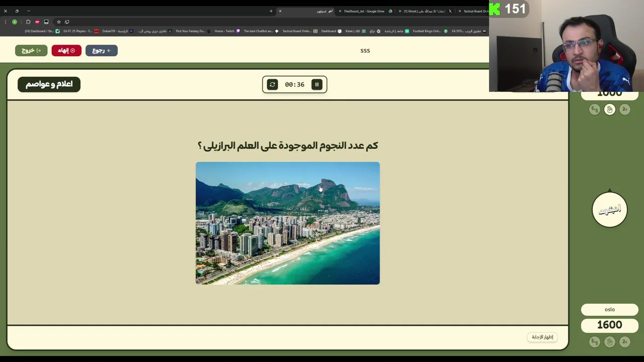644x362 pixels.
Task: Reveal the answer with إظهار الإجابة
Action: pyautogui.click(x=542, y=337)
